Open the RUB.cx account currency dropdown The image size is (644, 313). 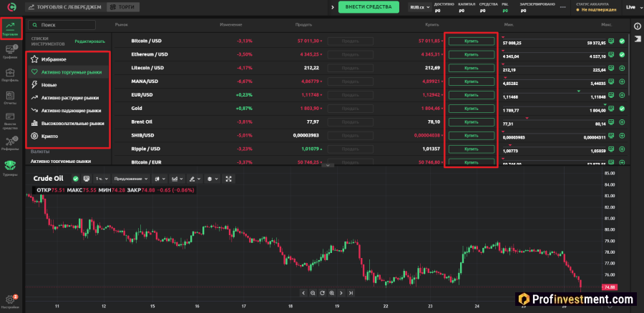(419, 7)
